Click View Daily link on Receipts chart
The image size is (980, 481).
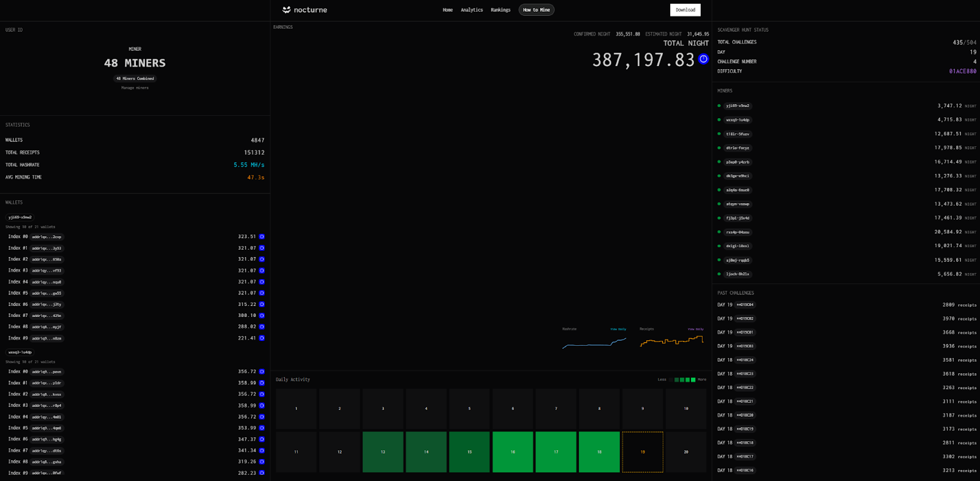coord(695,329)
